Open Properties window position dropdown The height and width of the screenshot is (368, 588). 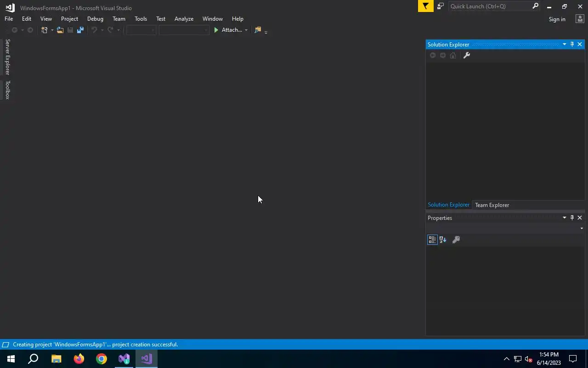(564, 218)
